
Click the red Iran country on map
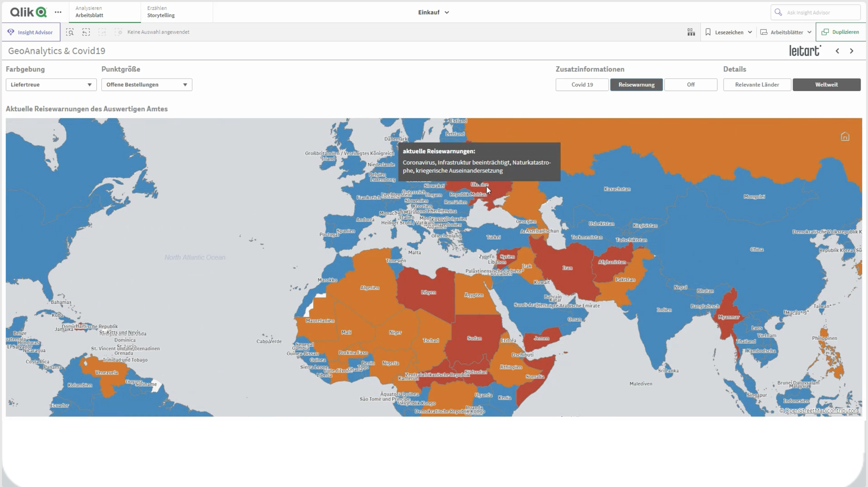[568, 268]
